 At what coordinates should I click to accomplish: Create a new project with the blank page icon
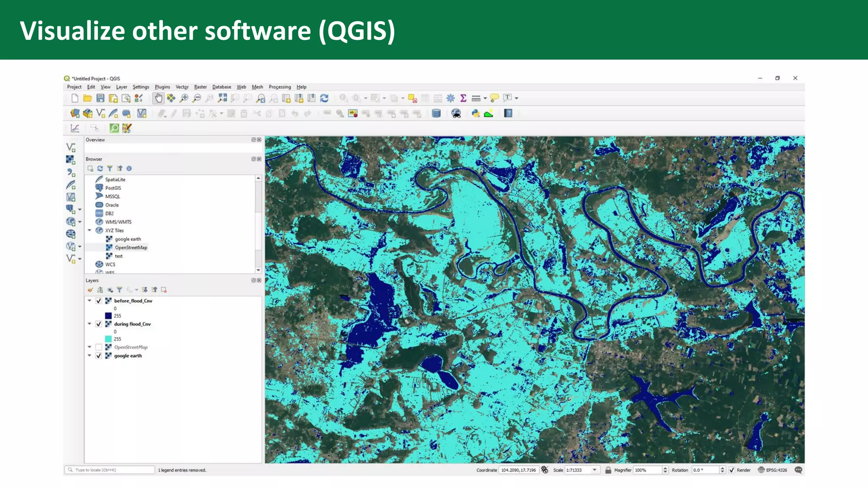75,98
